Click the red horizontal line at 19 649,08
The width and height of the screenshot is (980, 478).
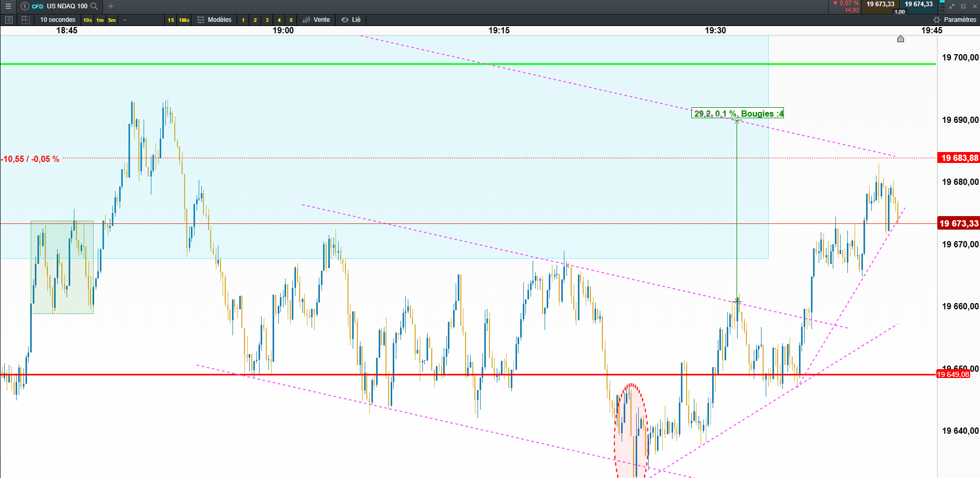point(468,374)
